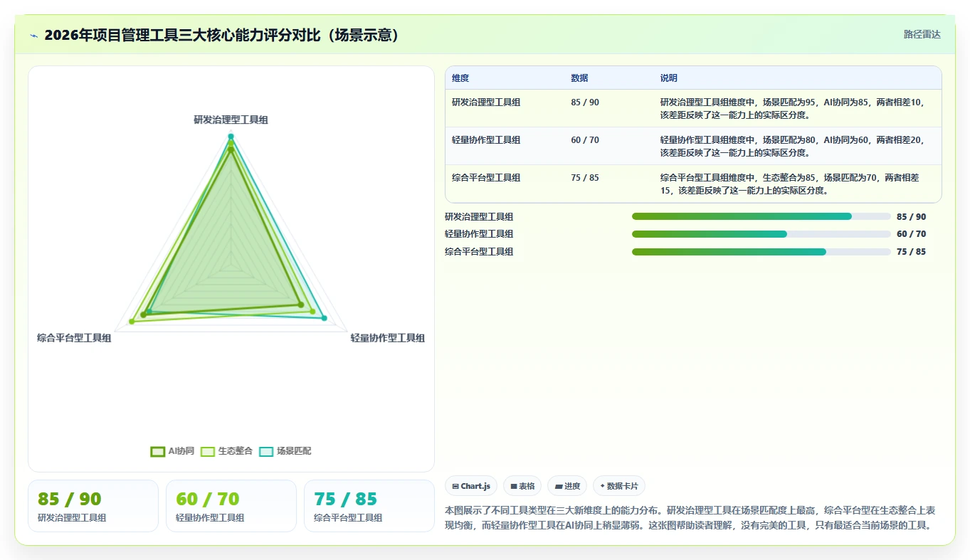Click the description text for 研发治理型工具组 row

[x=792, y=108]
